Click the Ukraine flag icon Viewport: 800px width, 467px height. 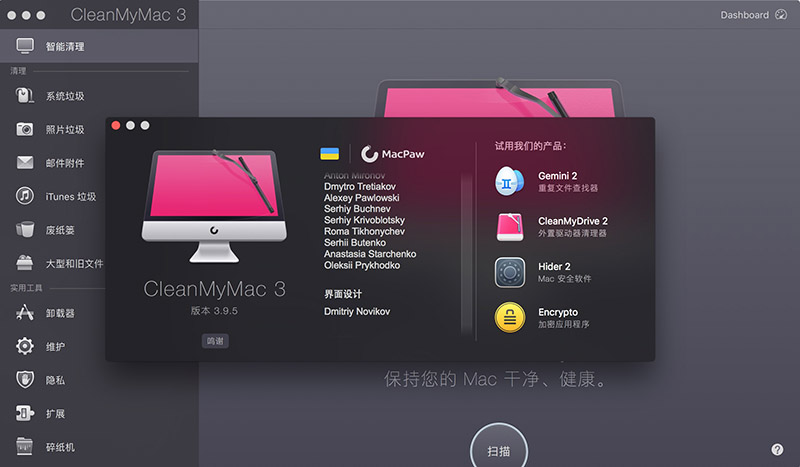pyautogui.click(x=330, y=154)
